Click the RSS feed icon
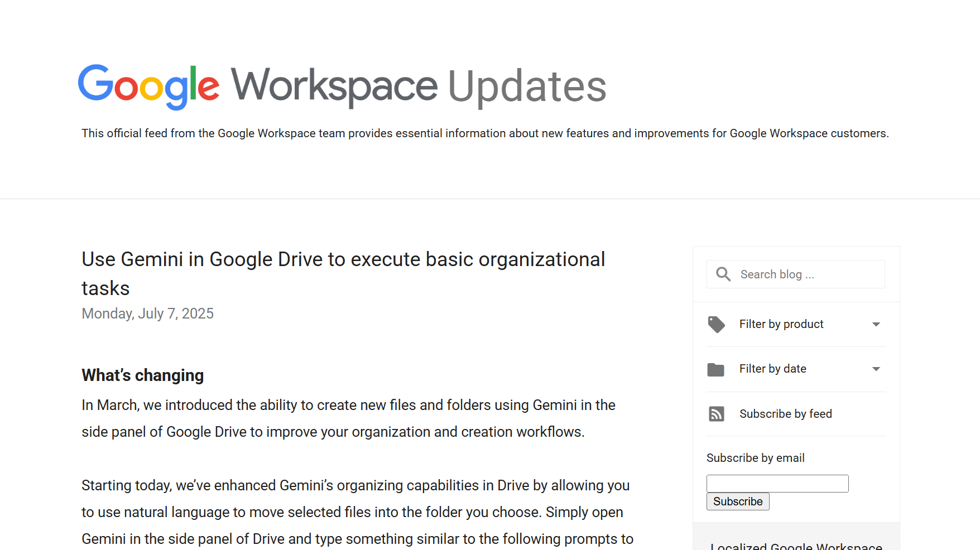 click(717, 414)
